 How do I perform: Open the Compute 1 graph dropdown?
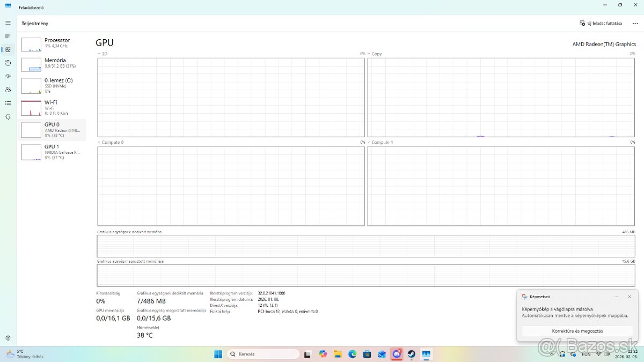pyautogui.click(x=369, y=143)
